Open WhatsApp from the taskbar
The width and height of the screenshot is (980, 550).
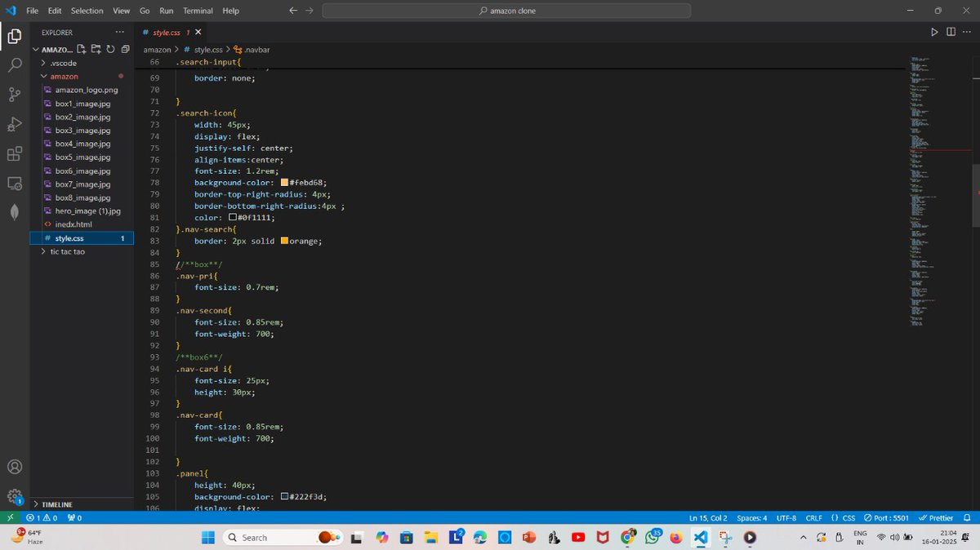point(651,537)
